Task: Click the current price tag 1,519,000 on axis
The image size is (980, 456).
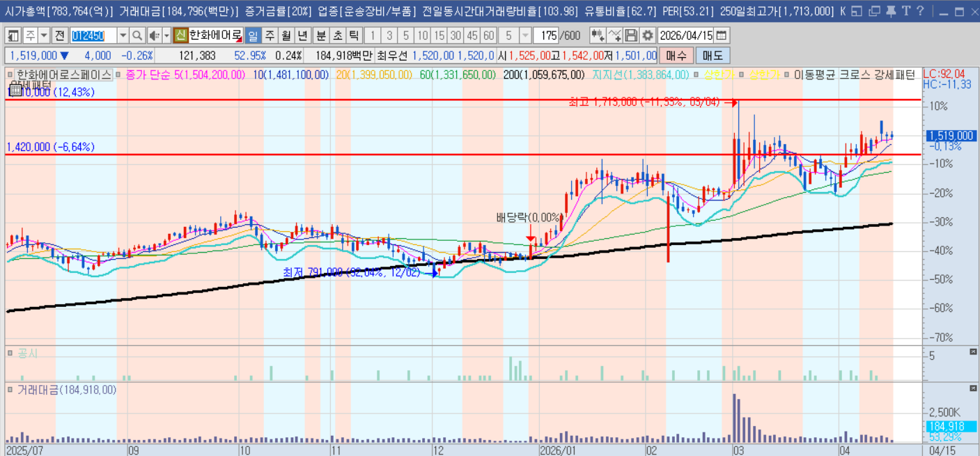Action: click(951, 135)
